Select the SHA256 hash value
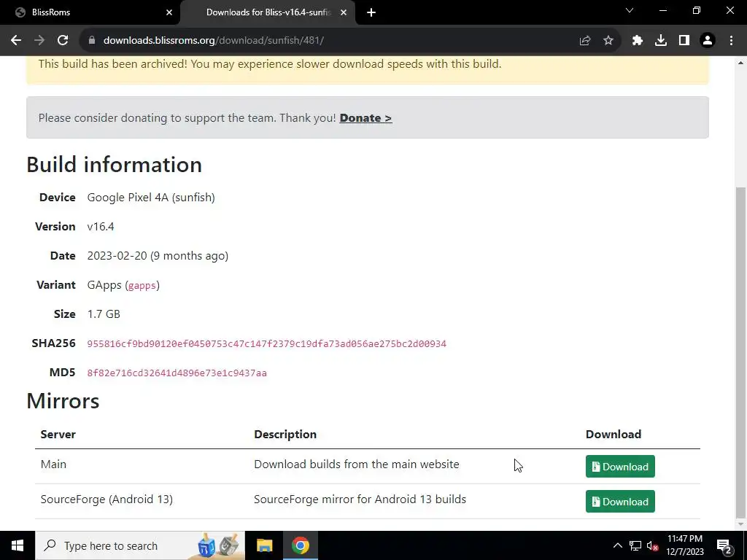The image size is (747, 560). point(266,344)
